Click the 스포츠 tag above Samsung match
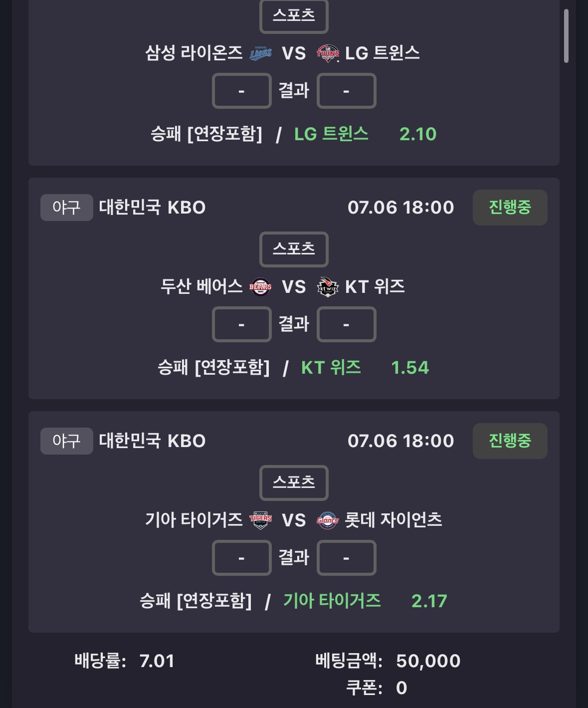Image resolution: width=588 pixels, height=708 pixels. coord(294,15)
